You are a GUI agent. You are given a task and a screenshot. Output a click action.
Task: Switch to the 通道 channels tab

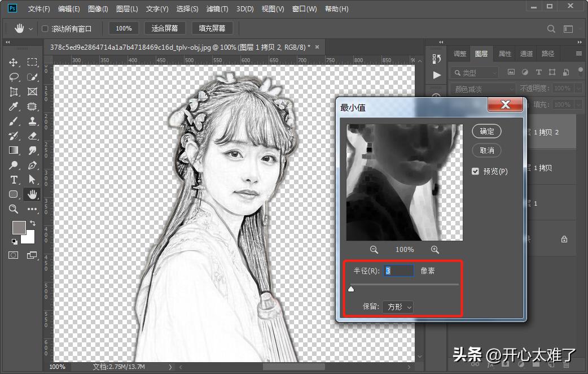tap(526, 54)
